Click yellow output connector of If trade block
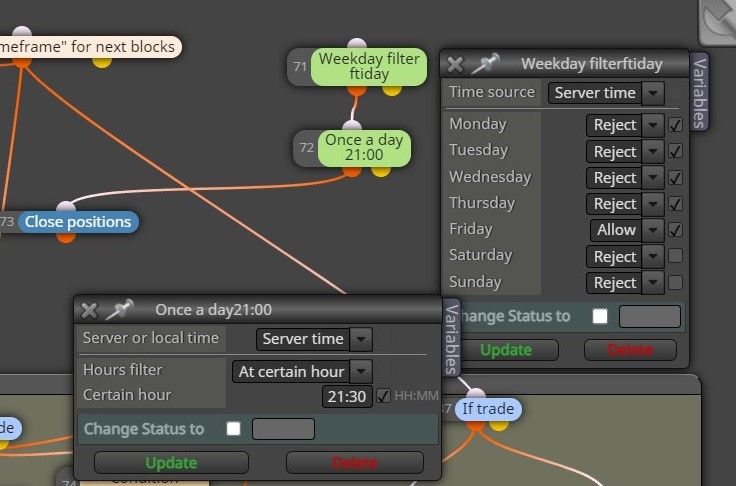 pyautogui.click(x=499, y=425)
